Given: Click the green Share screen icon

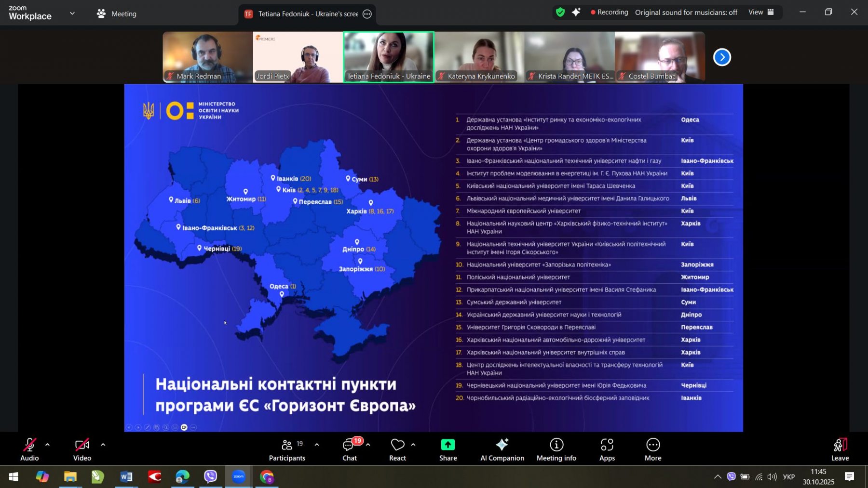Looking at the screenshot, I should [x=448, y=445].
